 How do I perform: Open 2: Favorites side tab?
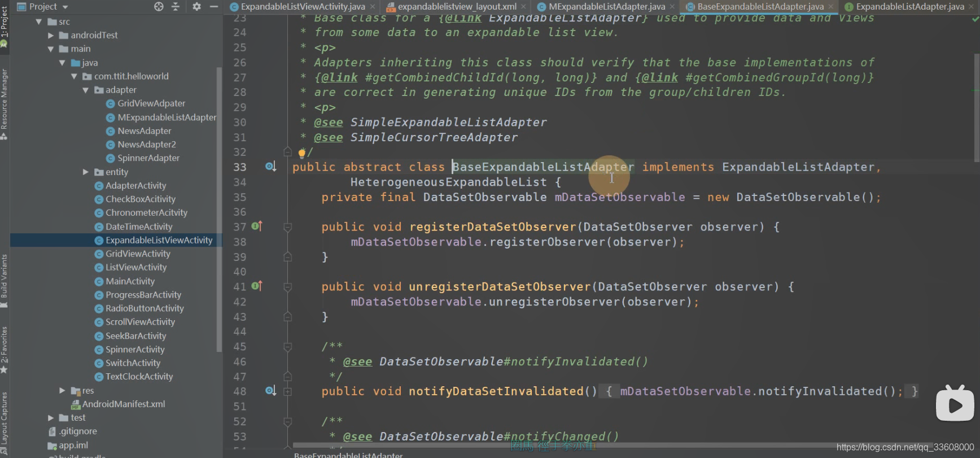click(5, 350)
